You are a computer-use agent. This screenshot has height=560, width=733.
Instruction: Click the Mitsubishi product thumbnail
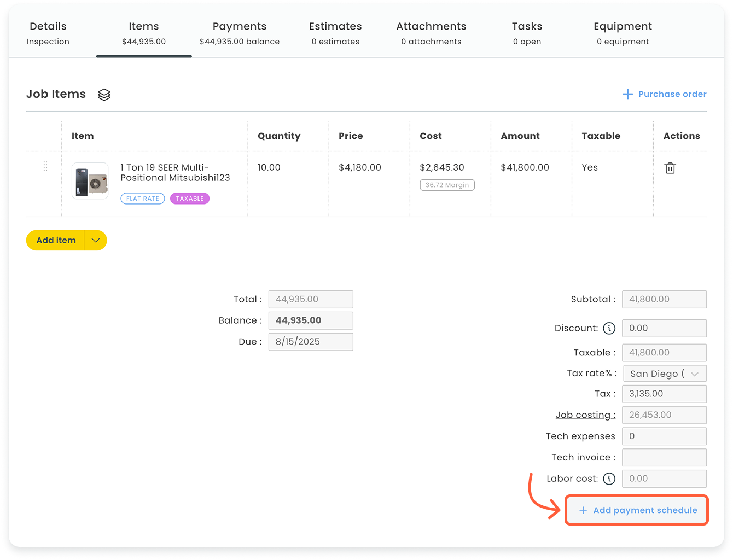tap(90, 180)
